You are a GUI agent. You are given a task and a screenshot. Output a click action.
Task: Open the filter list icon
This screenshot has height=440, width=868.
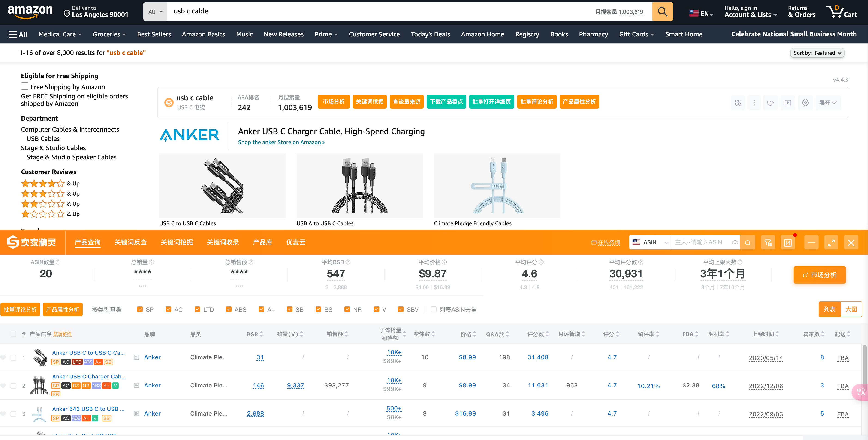(x=768, y=242)
